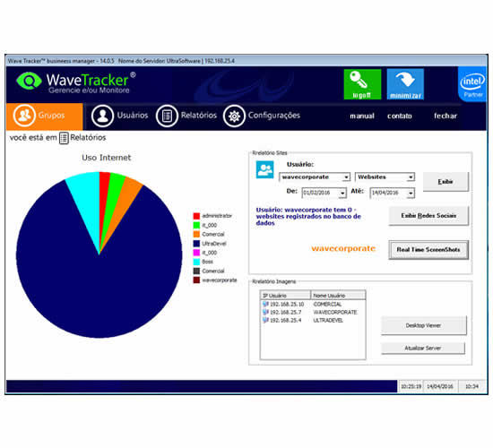Click the Nome Usuário column header
The height and width of the screenshot is (448, 493).
point(338,296)
